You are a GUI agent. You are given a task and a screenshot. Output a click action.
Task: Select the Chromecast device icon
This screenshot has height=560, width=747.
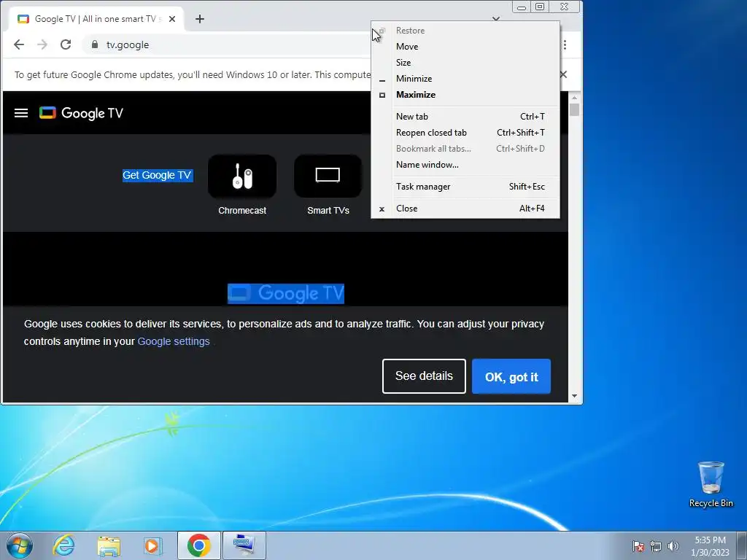tap(242, 176)
